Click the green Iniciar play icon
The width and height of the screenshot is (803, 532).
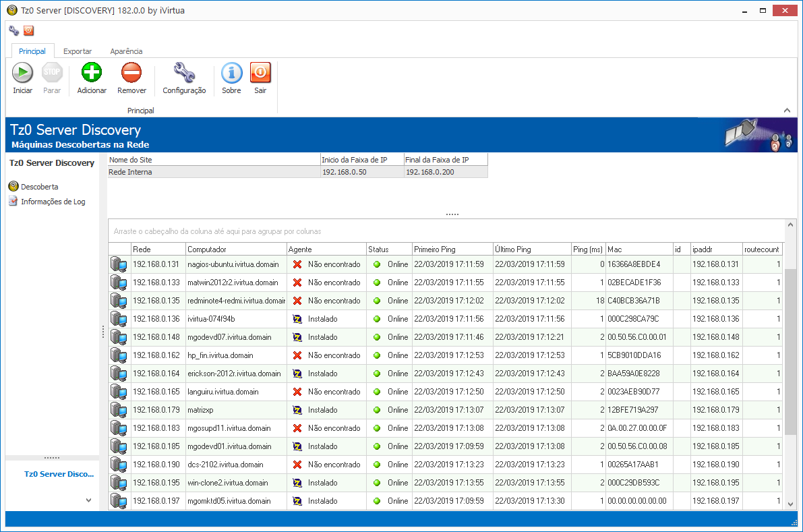coord(22,73)
